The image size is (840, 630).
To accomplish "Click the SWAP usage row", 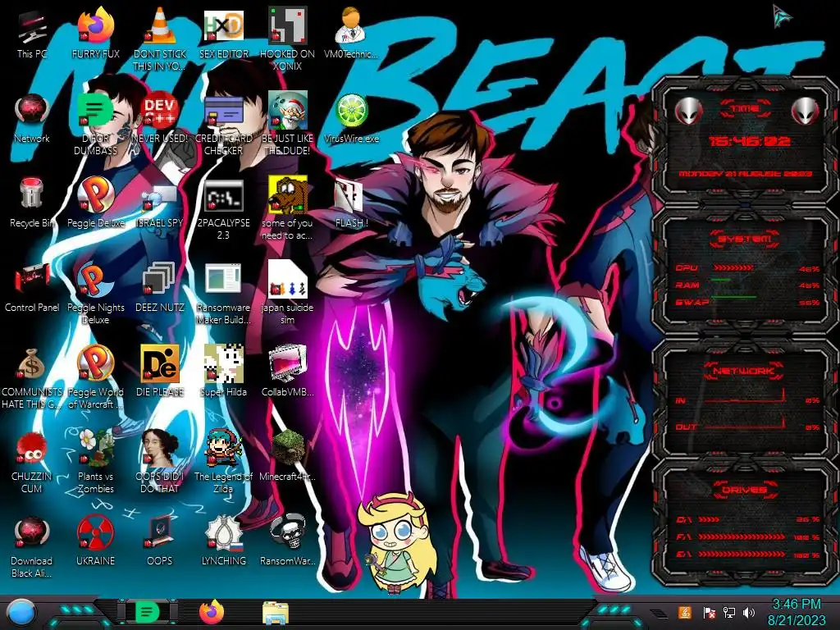I will pyautogui.click(x=748, y=302).
